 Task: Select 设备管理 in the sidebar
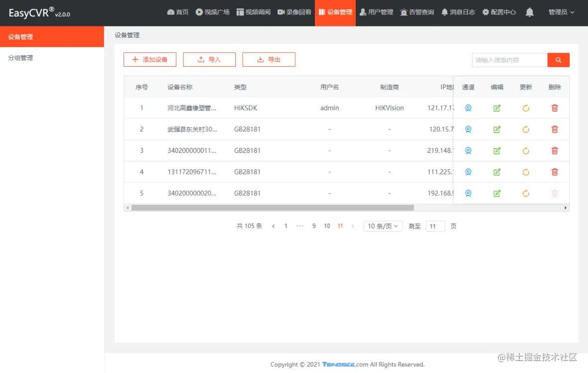pos(52,37)
